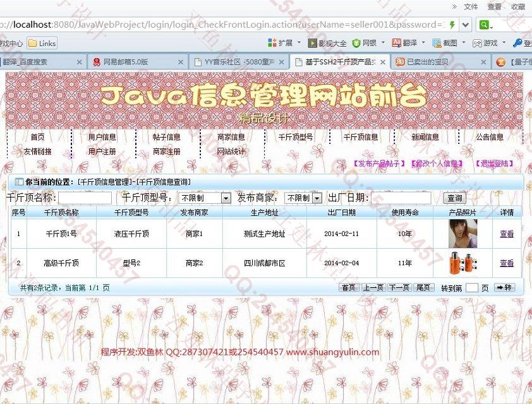Click the 翻译 translate toolbar icon
Screen dimensions: 532x404
[396, 43]
